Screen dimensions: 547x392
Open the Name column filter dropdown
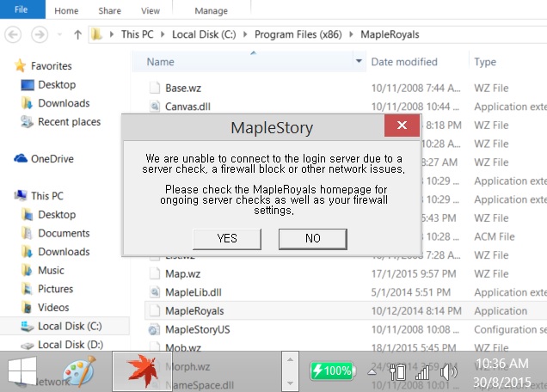[x=359, y=62]
